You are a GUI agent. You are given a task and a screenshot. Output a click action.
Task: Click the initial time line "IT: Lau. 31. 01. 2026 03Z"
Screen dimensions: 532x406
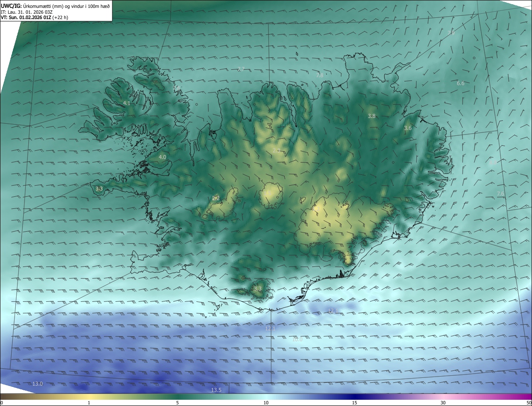[x=27, y=12]
